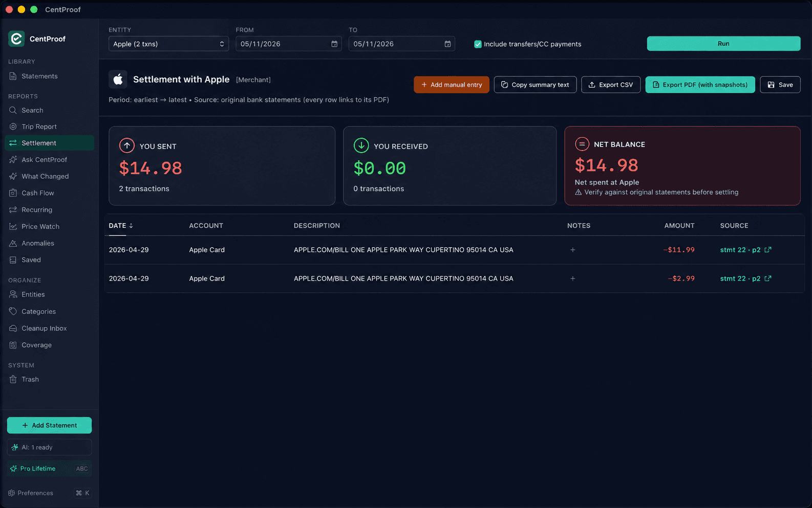Click the Export CSV button
Viewport: 812px width, 508px height.
click(x=611, y=84)
